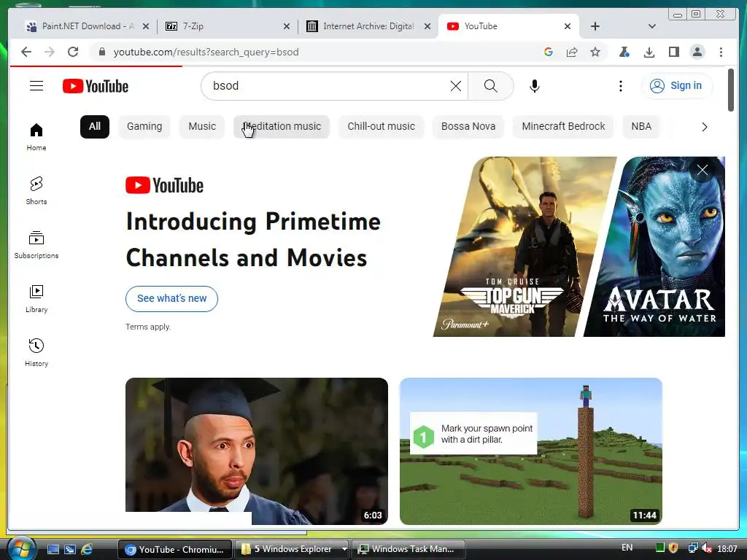
Task: Select the Bossa Nova chip
Action: [x=468, y=127]
